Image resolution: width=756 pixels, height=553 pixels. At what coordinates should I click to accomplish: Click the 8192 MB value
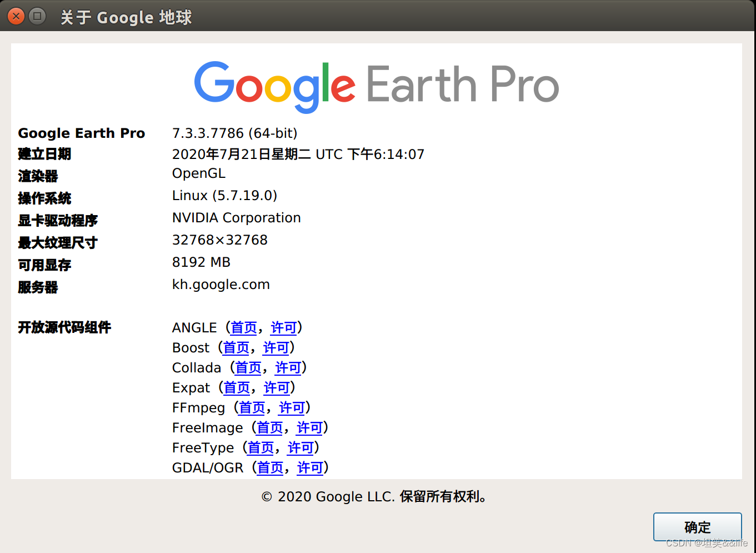(x=201, y=262)
